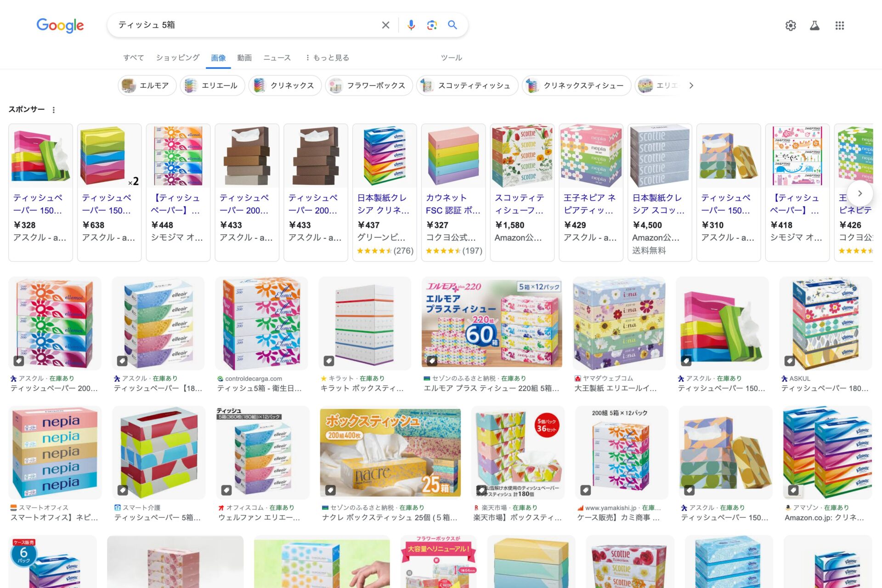Open ヤマダウェブコム i:na tissue image

pos(619,323)
